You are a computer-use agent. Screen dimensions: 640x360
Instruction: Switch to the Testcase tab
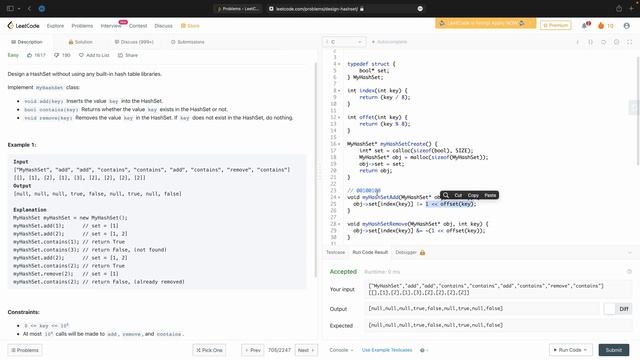tap(336, 253)
